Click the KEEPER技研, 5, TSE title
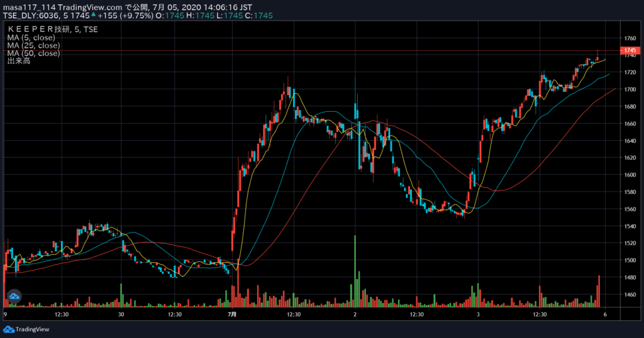 coord(53,30)
